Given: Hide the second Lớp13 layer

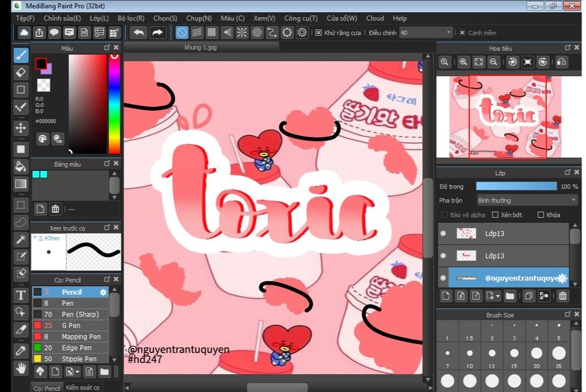Looking at the screenshot, I should pyautogui.click(x=444, y=256).
